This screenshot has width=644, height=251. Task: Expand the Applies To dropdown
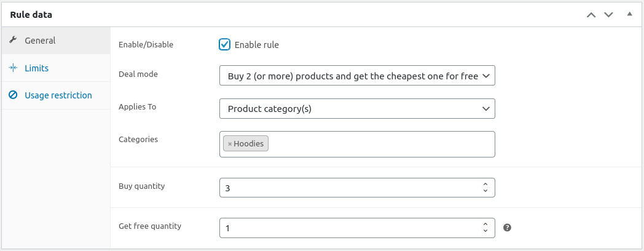356,109
